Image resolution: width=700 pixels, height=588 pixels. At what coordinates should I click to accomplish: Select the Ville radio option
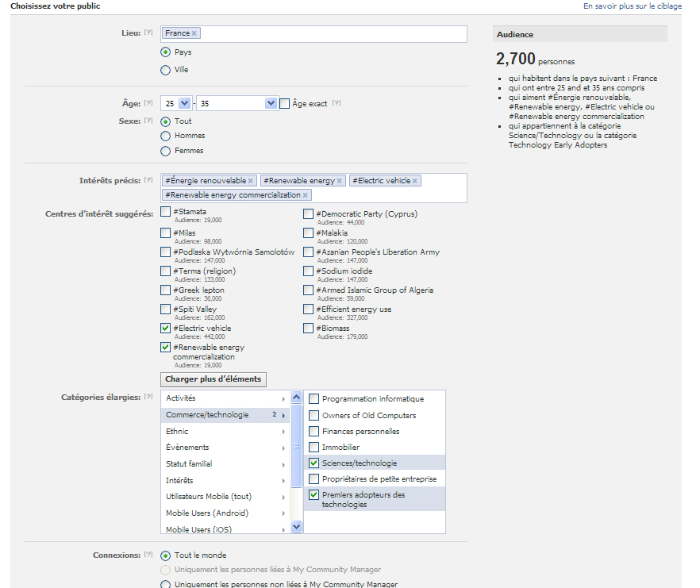166,70
